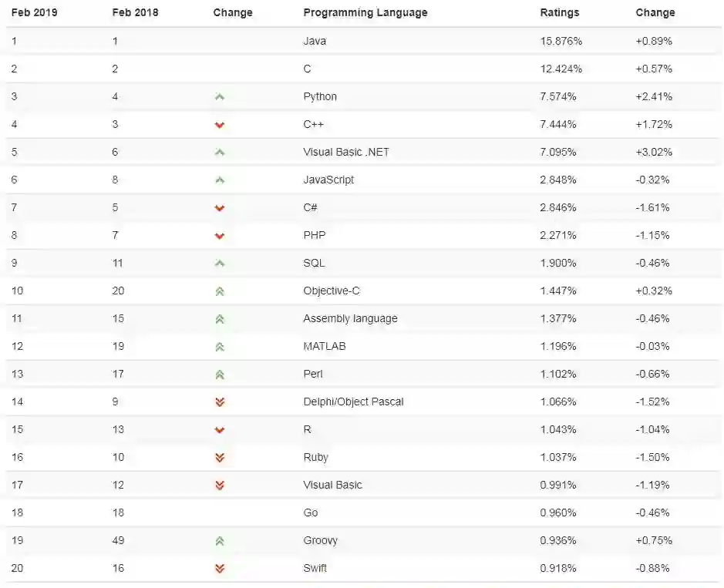724x588 pixels.
Task: Click the JavaScript language entry
Action: point(328,180)
